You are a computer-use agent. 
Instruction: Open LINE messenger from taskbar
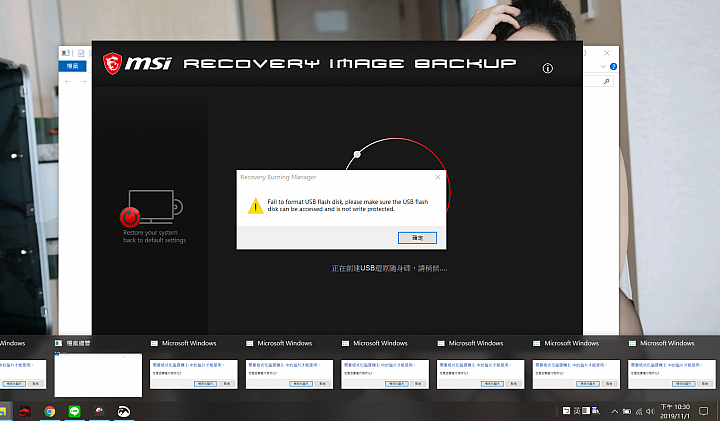tap(74, 411)
